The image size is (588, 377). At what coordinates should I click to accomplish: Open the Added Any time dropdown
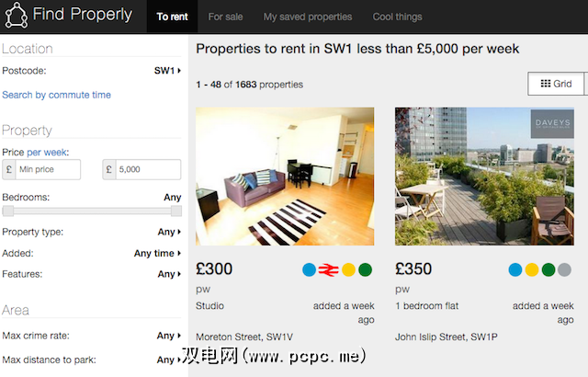point(157,253)
